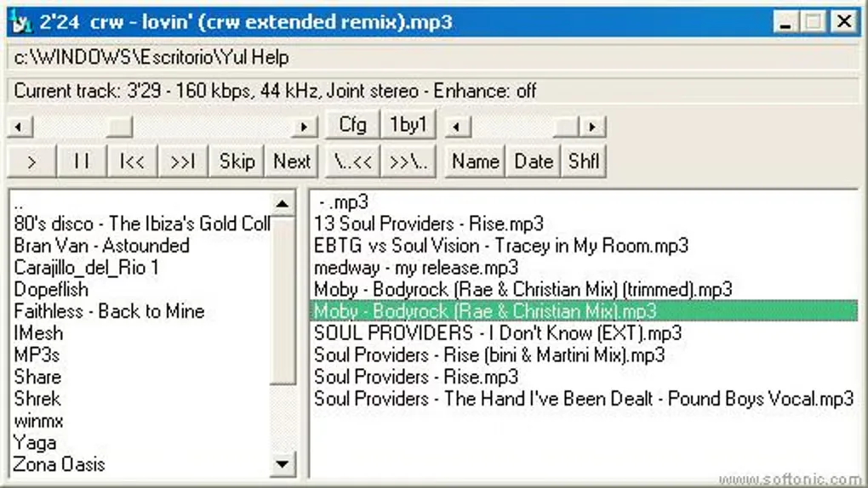Screen dimensions: 868x488
Task: Open the 'Zona Oasis' folder
Action: point(59,464)
